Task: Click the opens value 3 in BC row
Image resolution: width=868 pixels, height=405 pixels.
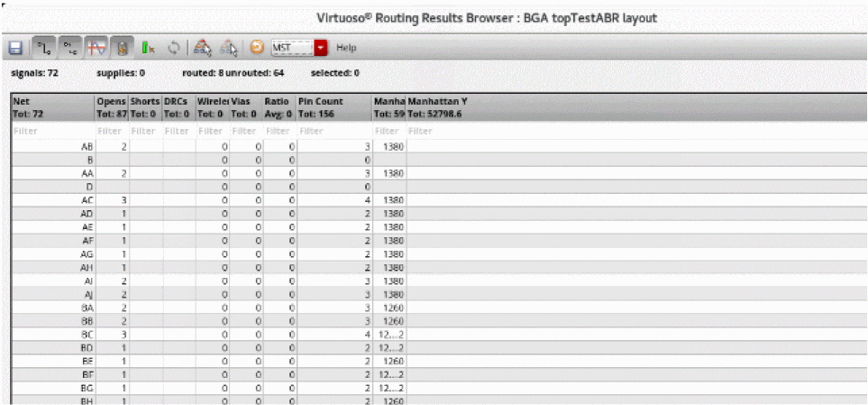Action: click(124, 334)
